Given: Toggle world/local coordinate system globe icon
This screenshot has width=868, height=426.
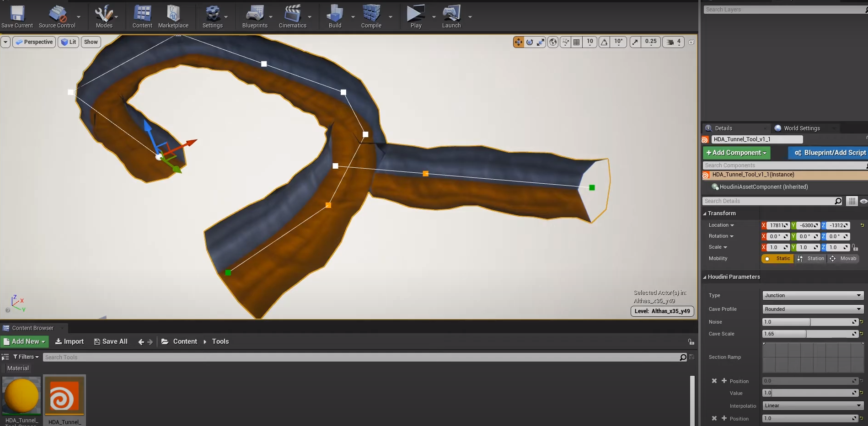Looking at the screenshot, I should (553, 42).
